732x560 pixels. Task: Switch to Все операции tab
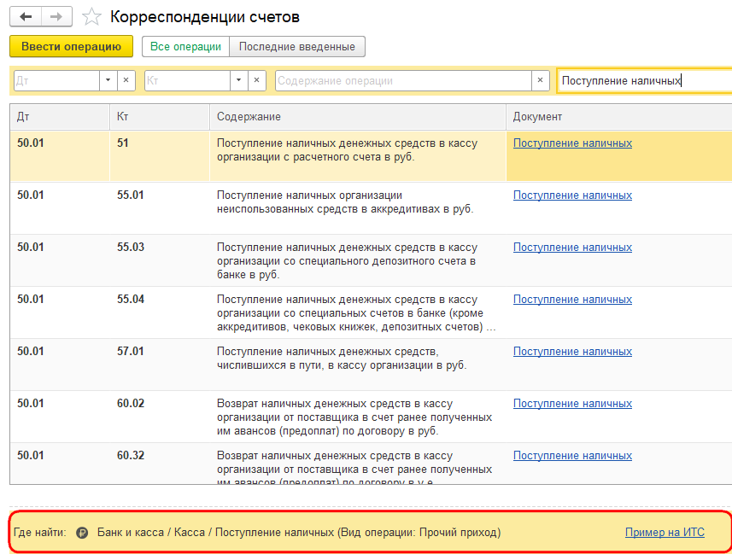point(186,47)
